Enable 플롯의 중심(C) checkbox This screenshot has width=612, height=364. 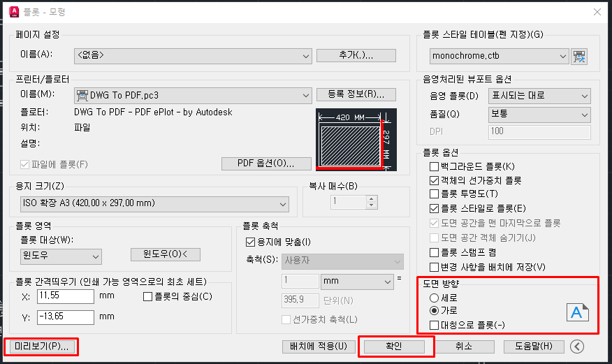147,296
